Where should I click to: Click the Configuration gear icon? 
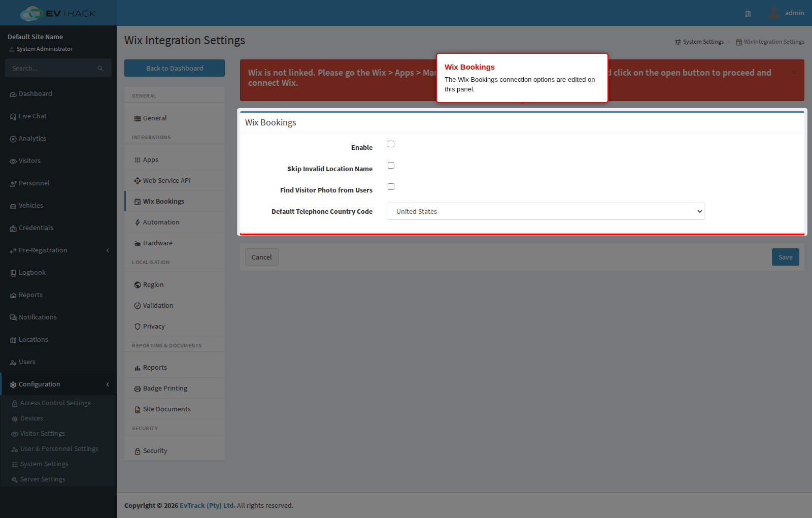13,385
